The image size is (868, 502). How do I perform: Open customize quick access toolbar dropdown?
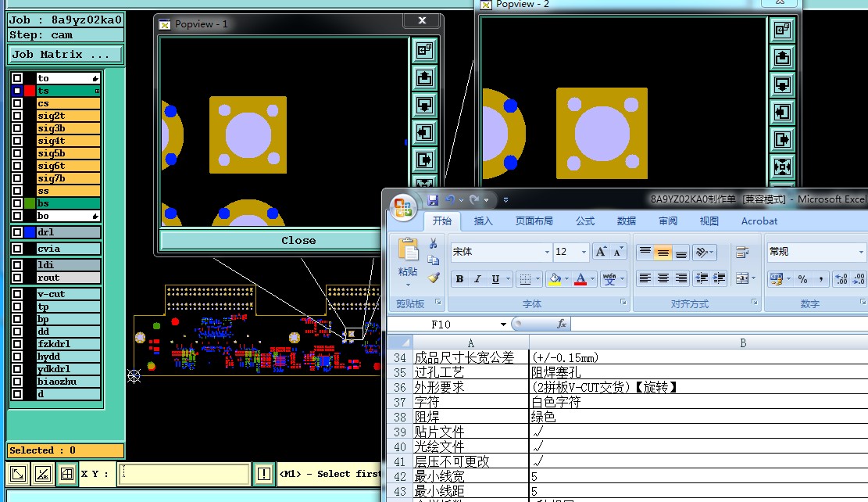tap(505, 200)
